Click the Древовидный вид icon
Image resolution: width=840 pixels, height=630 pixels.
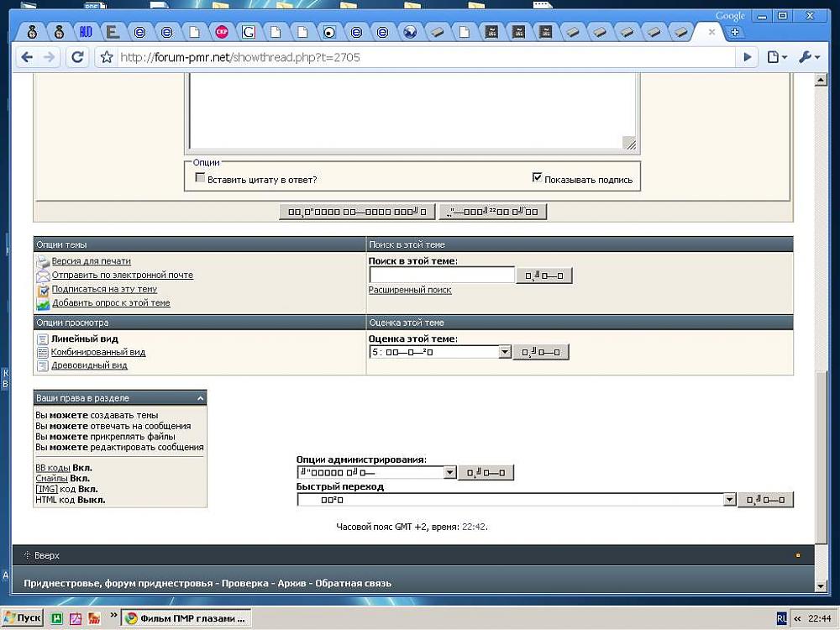click(x=43, y=366)
